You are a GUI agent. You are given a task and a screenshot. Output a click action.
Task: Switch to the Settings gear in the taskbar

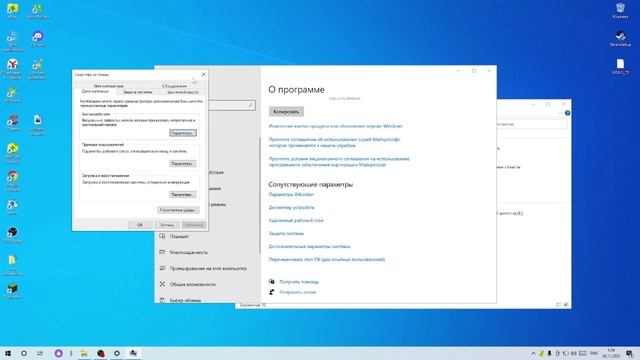(117, 353)
